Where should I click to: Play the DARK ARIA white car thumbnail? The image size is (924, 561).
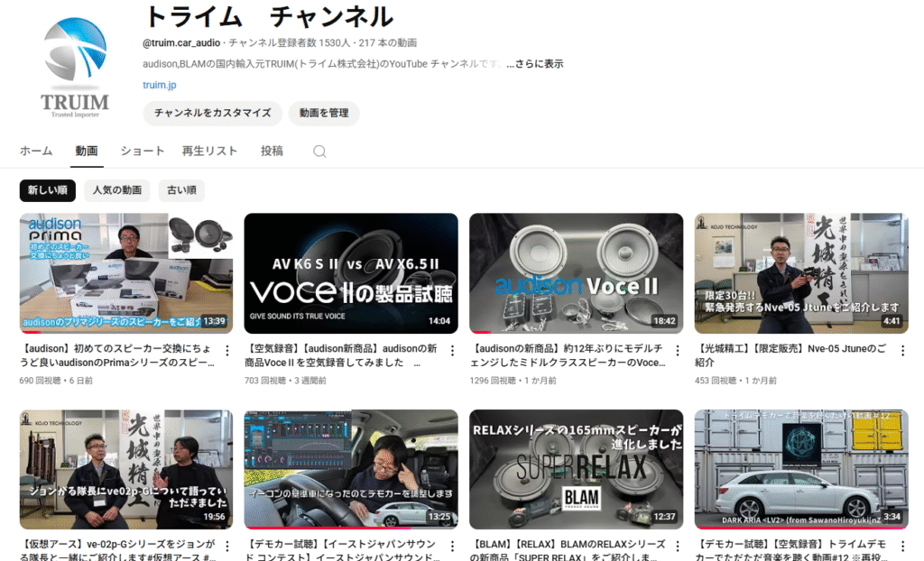coord(801,470)
